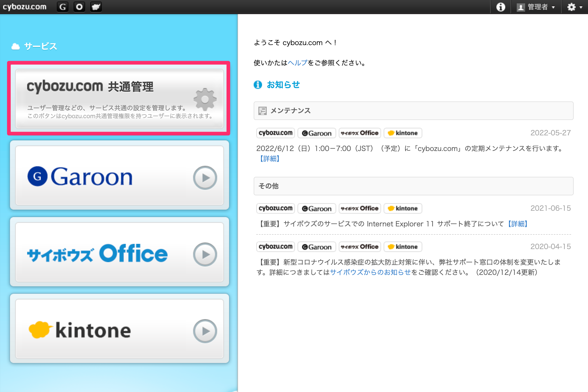Launch Garoon with its play arrow

coord(205,178)
